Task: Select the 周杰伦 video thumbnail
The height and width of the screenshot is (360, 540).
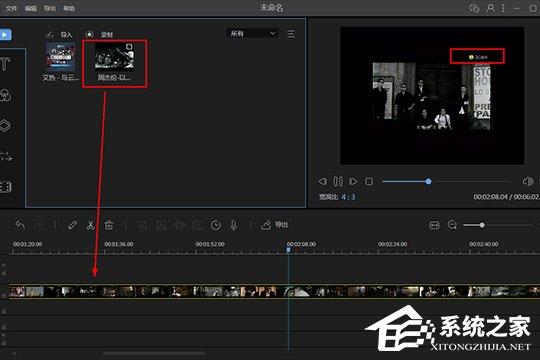Action: click(115, 56)
